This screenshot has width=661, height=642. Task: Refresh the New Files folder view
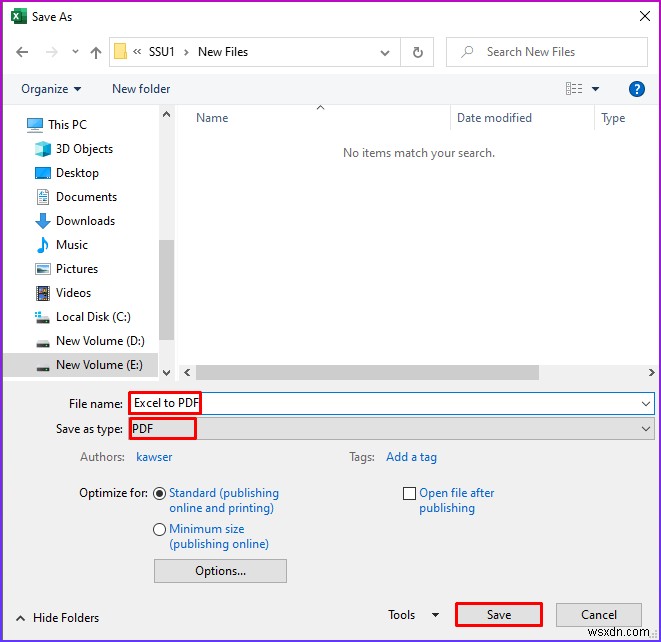pos(417,52)
